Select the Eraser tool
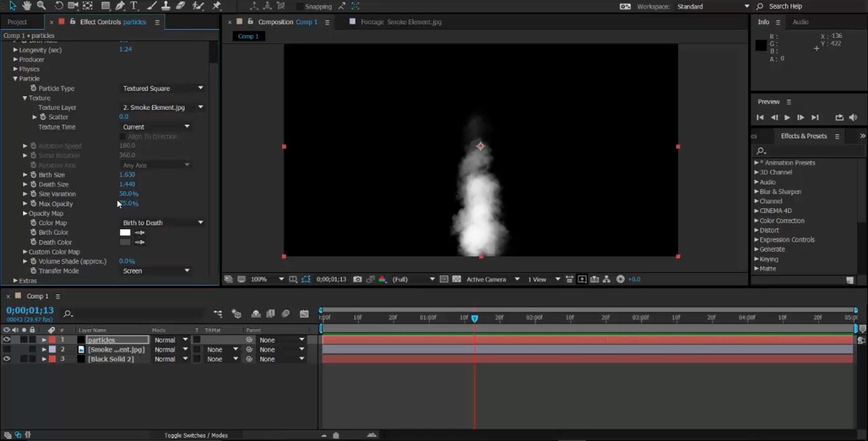The image size is (868, 441). click(x=180, y=6)
